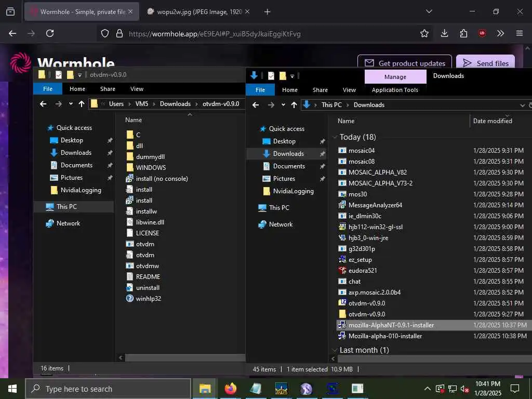Open File menu in Downloads window
This screenshot has width=532, height=399.
pyautogui.click(x=260, y=90)
